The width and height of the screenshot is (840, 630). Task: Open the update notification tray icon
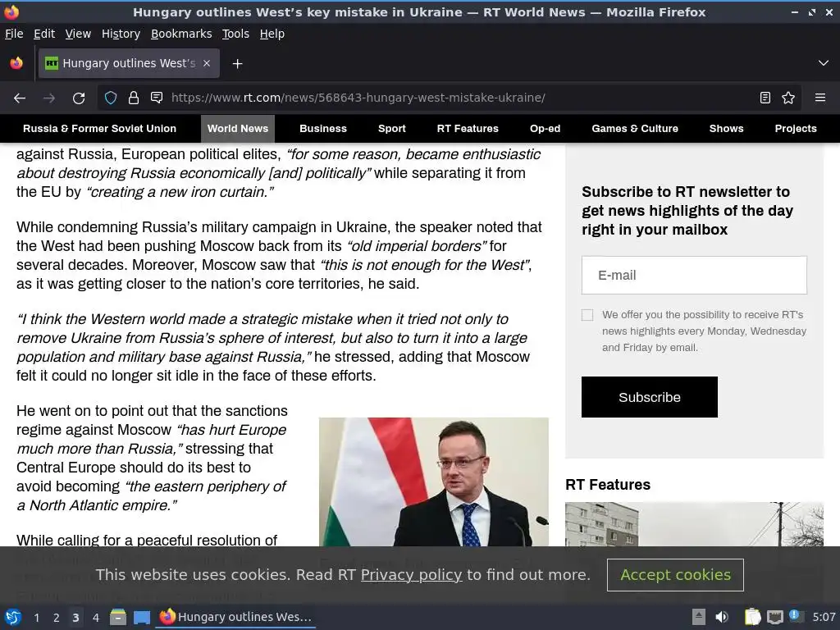click(796, 616)
